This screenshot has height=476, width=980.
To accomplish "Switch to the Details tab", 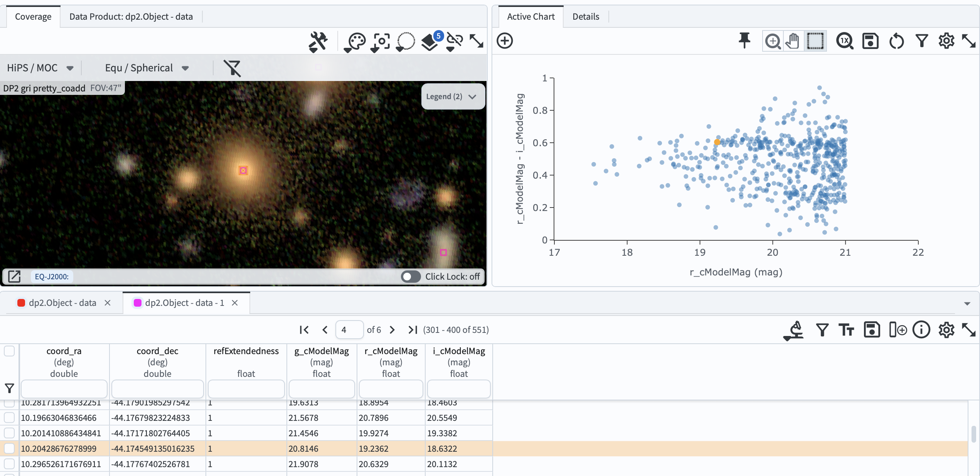I will [586, 17].
